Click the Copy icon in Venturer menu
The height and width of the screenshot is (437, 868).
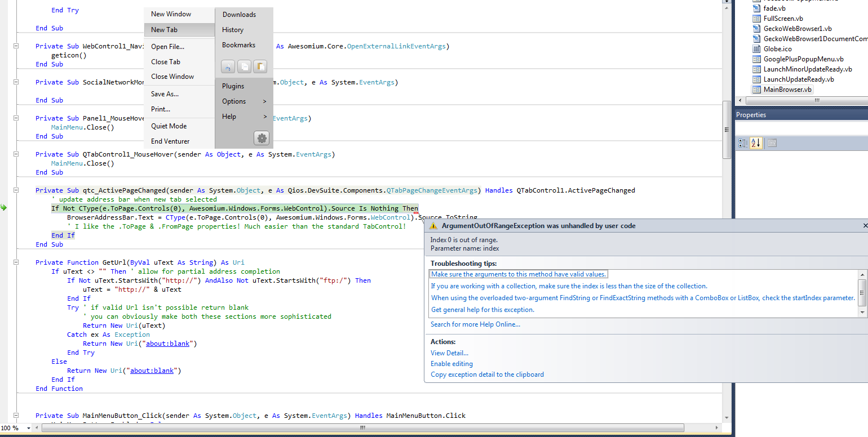pos(244,66)
